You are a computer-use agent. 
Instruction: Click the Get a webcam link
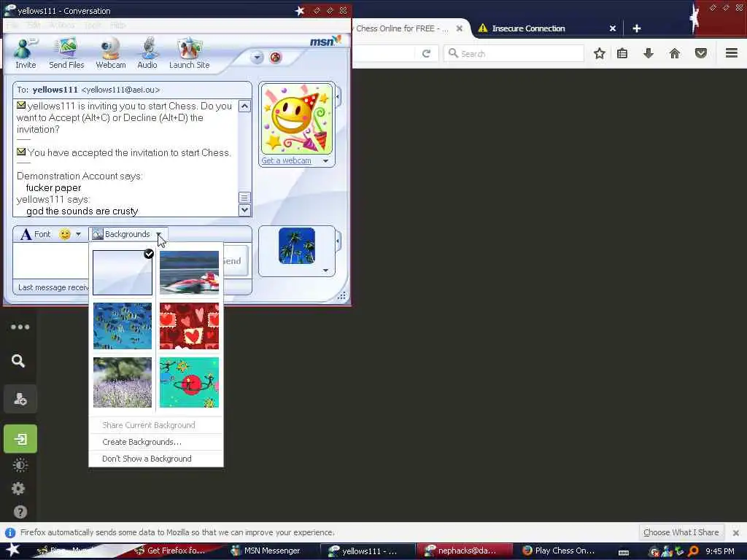coord(286,160)
